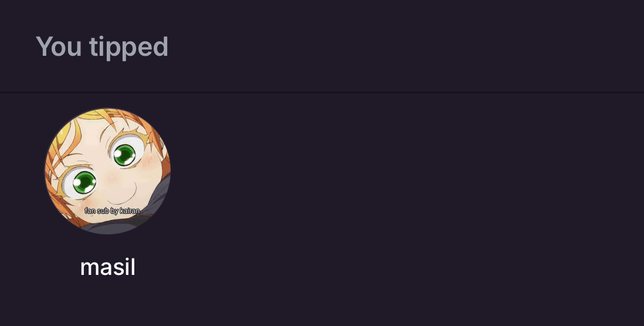
Task: Click the word You in the heading
Action: tap(58, 46)
